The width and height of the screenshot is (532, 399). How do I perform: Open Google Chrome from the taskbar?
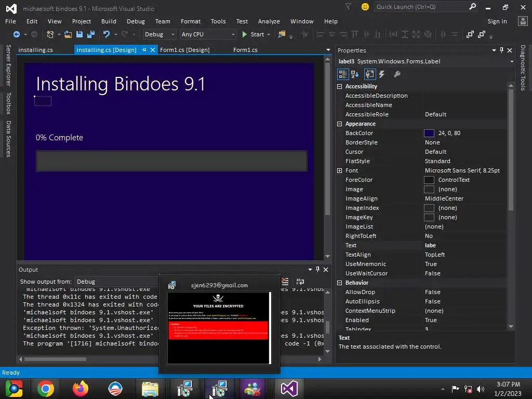tap(46, 389)
